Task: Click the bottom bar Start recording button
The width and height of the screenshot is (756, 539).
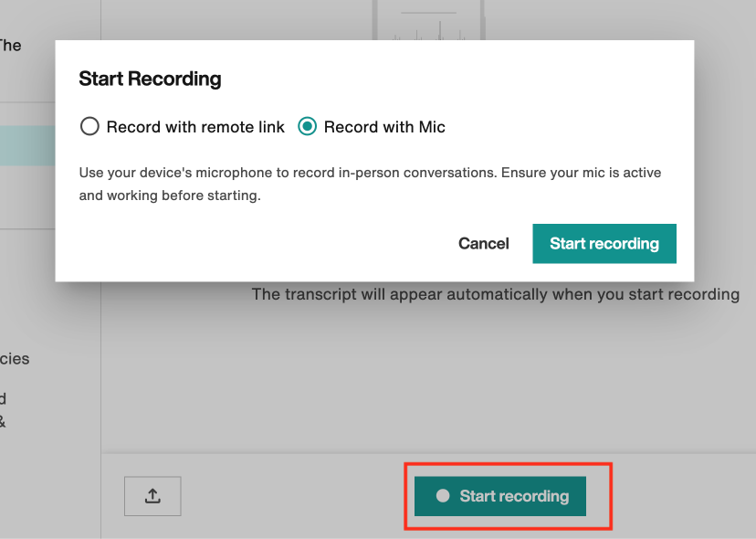Action: click(x=500, y=496)
